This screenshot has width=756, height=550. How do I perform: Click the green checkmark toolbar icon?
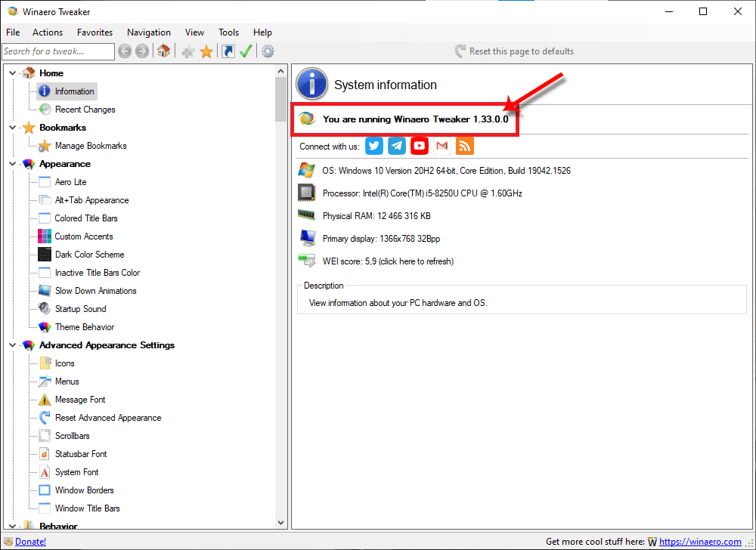click(246, 51)
